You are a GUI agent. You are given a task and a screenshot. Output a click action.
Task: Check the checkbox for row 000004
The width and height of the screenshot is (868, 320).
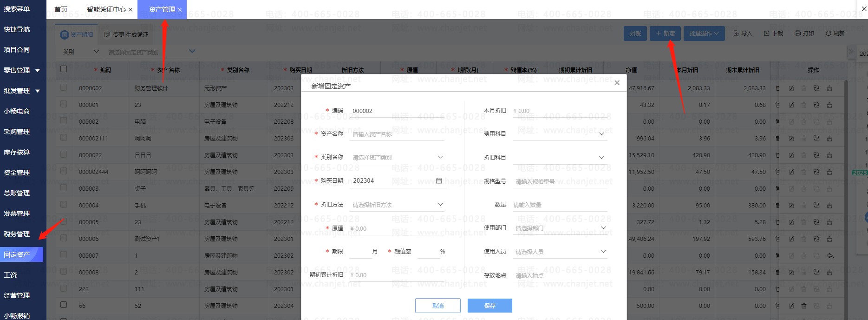64,204
